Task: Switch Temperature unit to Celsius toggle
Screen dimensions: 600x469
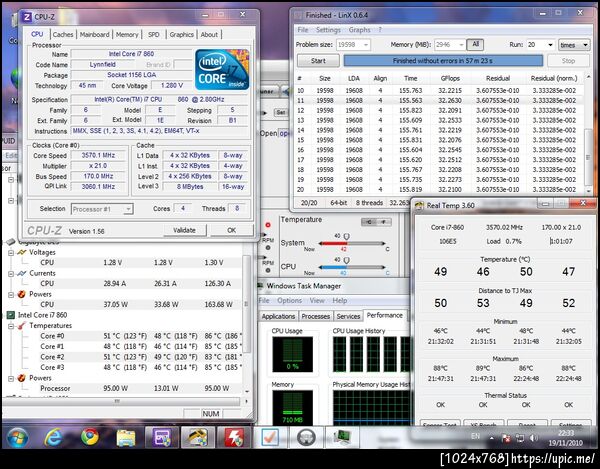Action: (x=369, y=222)
